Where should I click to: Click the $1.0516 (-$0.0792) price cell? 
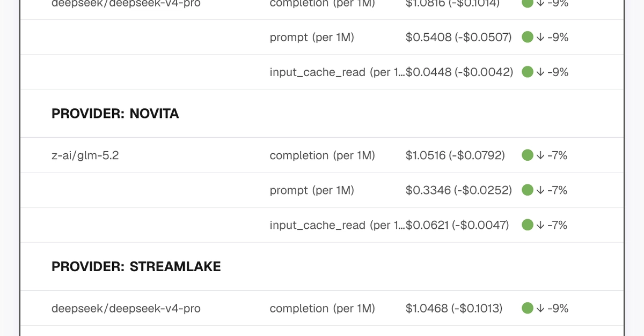click(455, 155)
